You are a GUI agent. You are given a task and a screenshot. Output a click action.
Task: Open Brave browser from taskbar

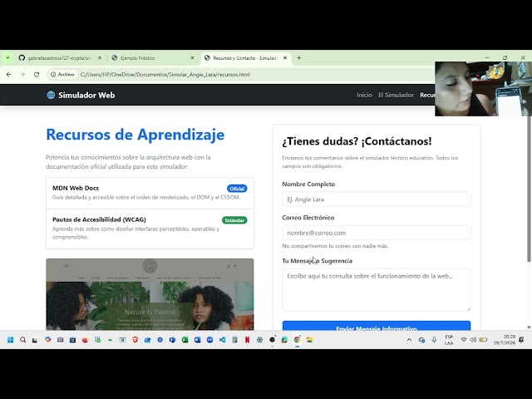click(135, 340)
